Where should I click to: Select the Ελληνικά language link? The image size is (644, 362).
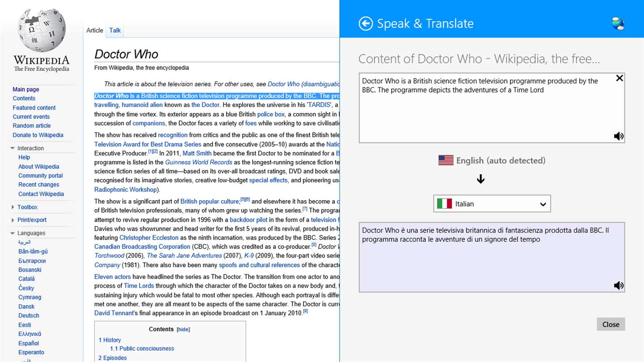(x=30, y=334)
